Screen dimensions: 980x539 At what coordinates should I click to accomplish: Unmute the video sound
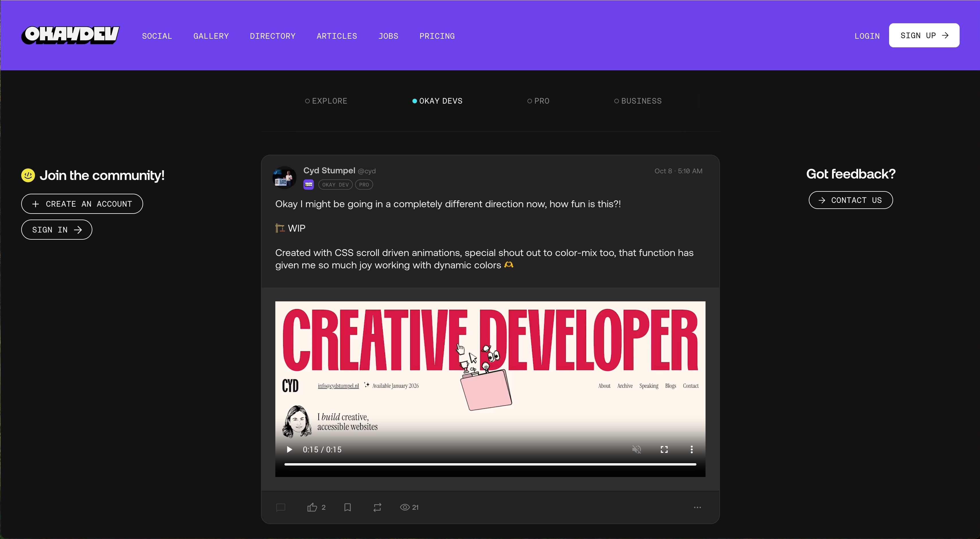click(x=636, y=449)
